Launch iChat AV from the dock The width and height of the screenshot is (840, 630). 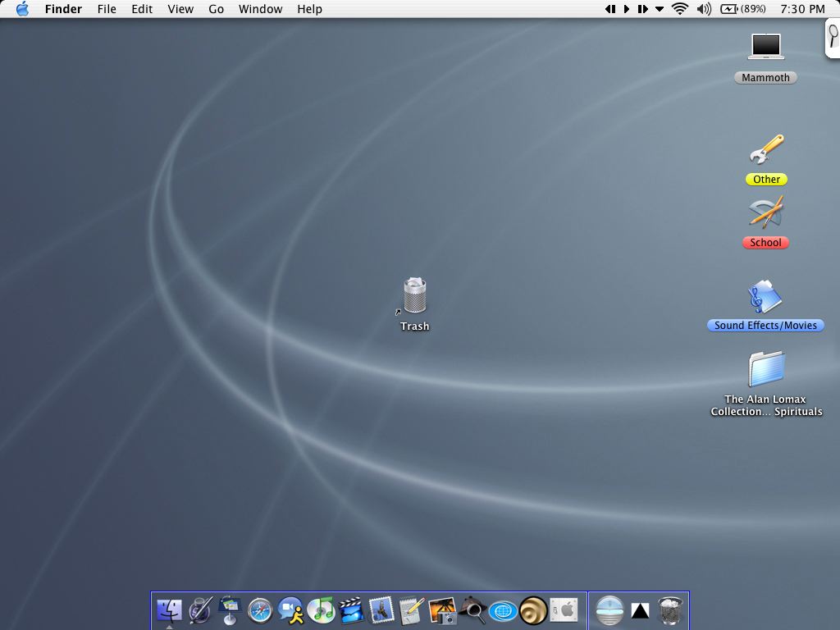click(x=290, y=609)
